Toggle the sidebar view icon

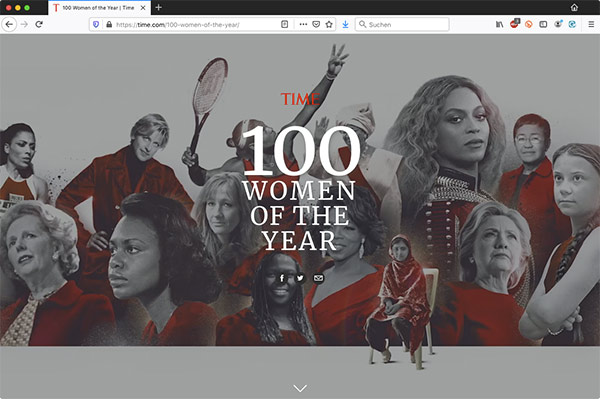click(543, 24)
